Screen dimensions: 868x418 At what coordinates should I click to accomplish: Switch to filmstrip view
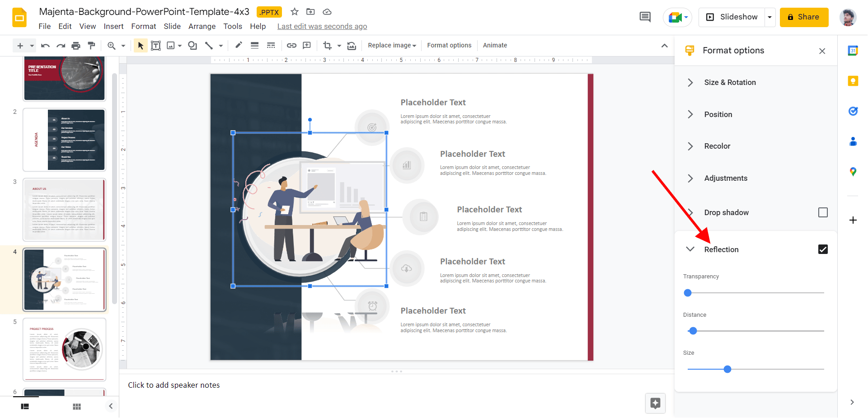[25, 407]
